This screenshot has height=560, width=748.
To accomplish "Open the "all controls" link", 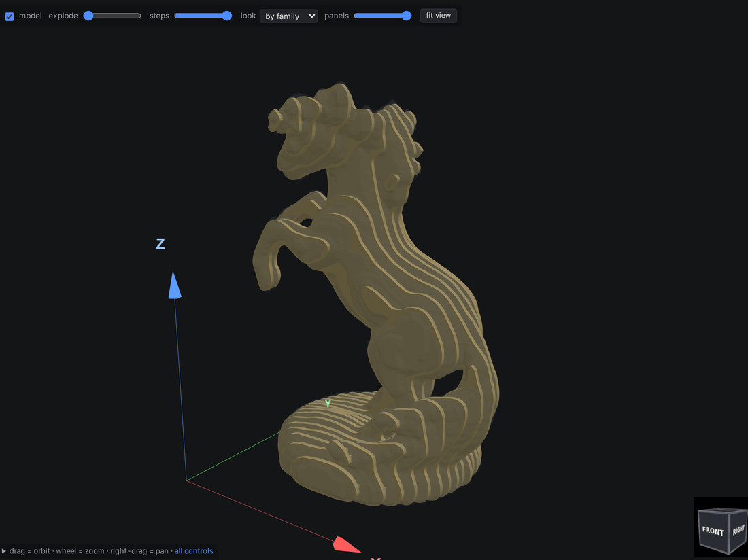I will (x=194, y=551).
